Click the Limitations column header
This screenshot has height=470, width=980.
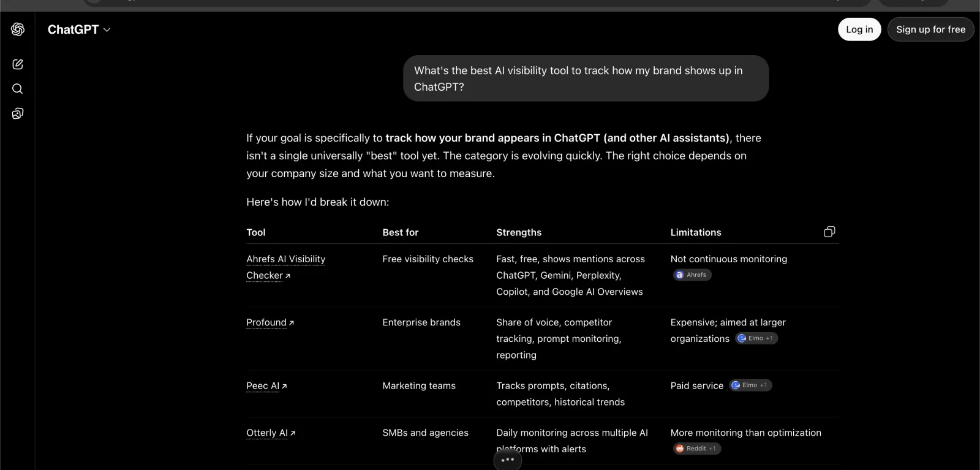pos(696,232)
